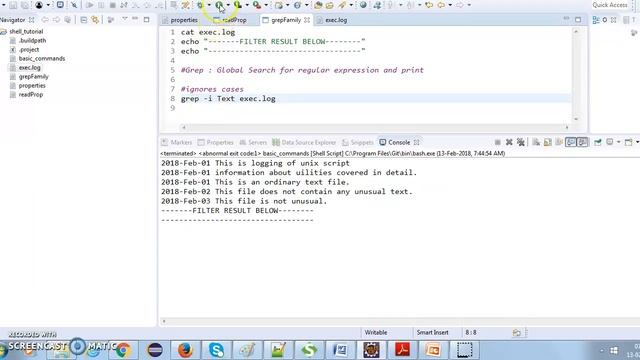
Task: Click the Open Web Browser globe icon
Action: pyautogui.click(x=363, y=5)
